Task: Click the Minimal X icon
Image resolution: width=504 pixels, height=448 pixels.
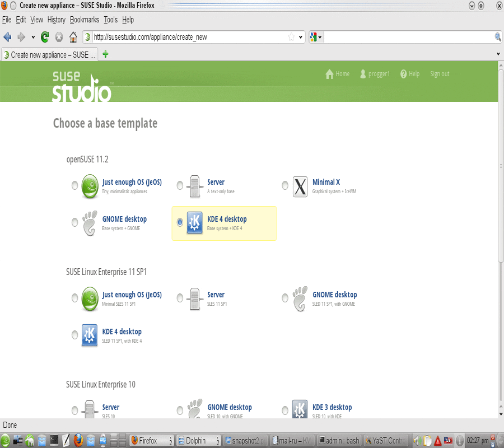Action: 300,186
